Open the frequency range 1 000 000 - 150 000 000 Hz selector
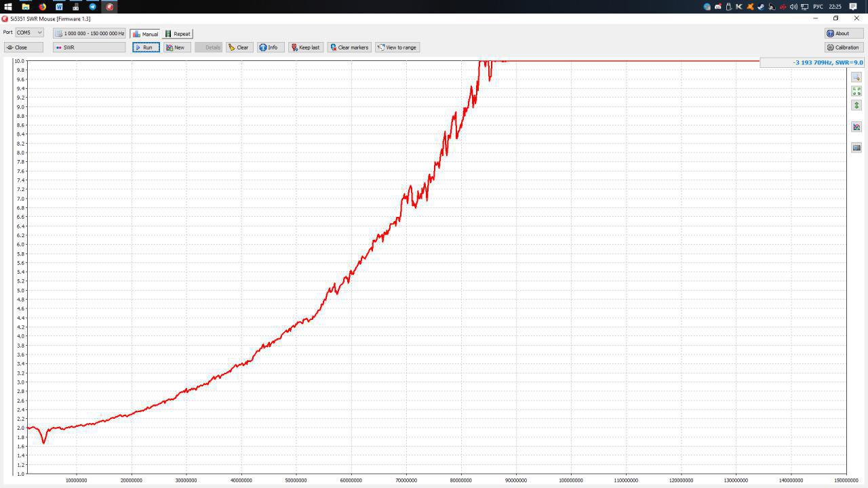This screenshot has height=488, width=868. coord(90,33)
